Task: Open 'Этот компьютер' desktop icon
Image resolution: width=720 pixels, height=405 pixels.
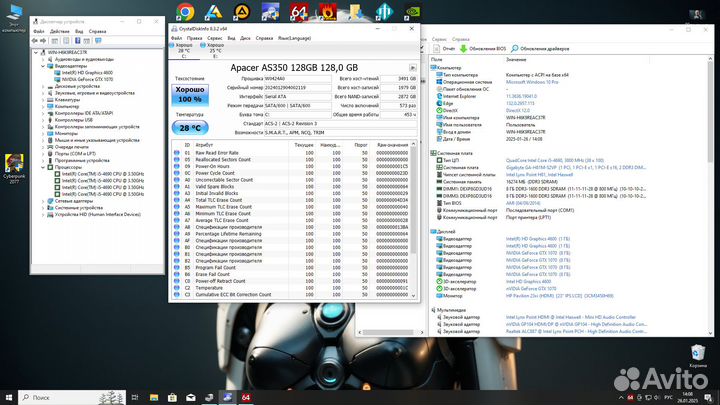Action: click(x=14, y=18)
